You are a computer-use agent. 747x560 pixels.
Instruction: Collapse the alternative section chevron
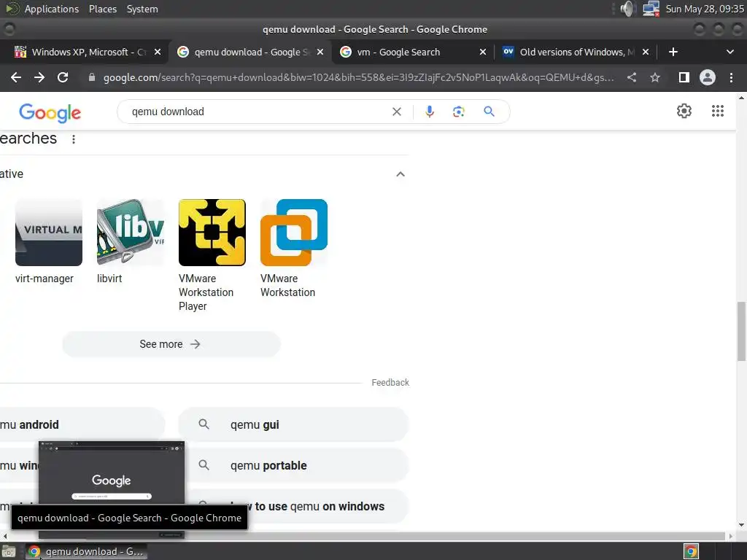coord(400,174)
